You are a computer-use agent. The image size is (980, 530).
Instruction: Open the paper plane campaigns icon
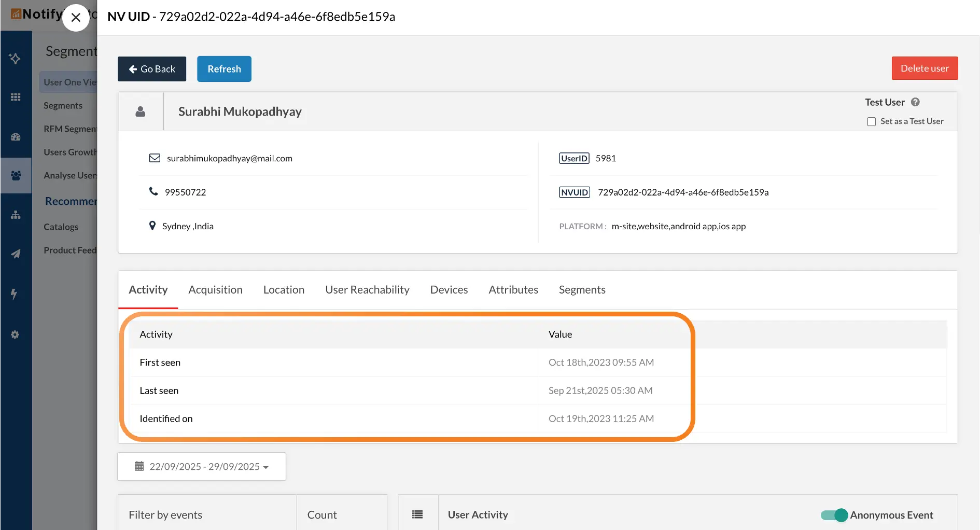(x=16, y=254)
